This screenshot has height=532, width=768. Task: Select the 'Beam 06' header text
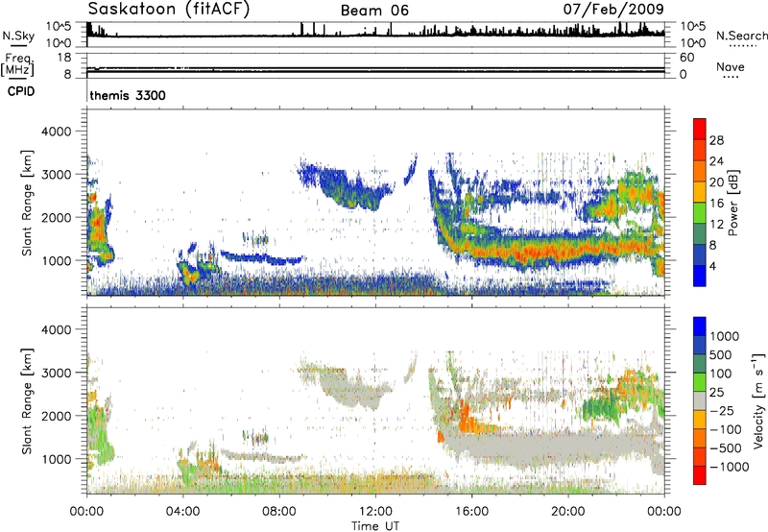(x=374, y=11)
